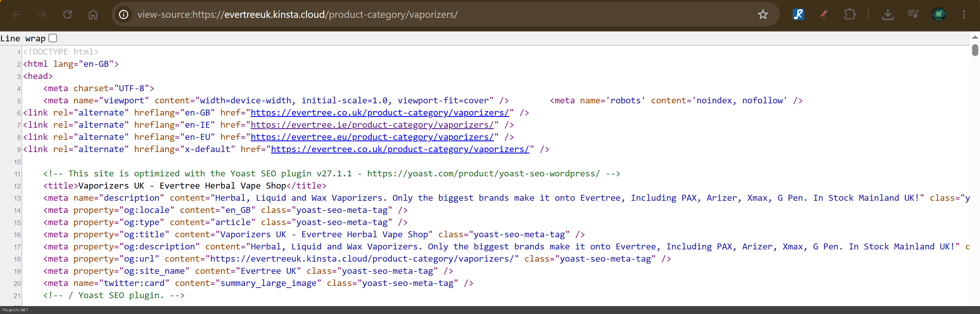Go forward to the next page
Viewport: 980px width, 314px height.
pyautogui.click(x=42, y=14)
